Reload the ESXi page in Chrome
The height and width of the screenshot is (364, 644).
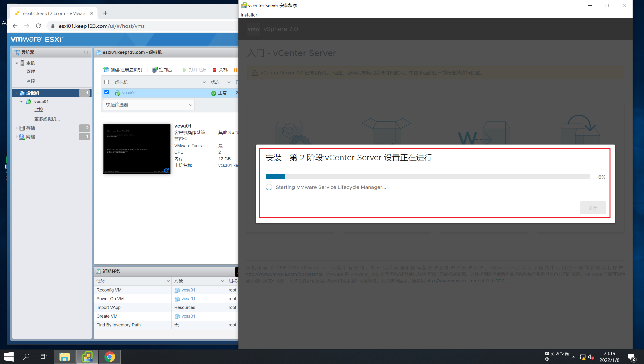[38, 26]
